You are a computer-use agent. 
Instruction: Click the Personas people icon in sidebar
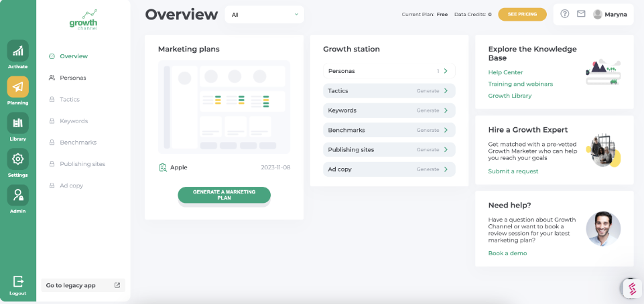coord(52,78)
